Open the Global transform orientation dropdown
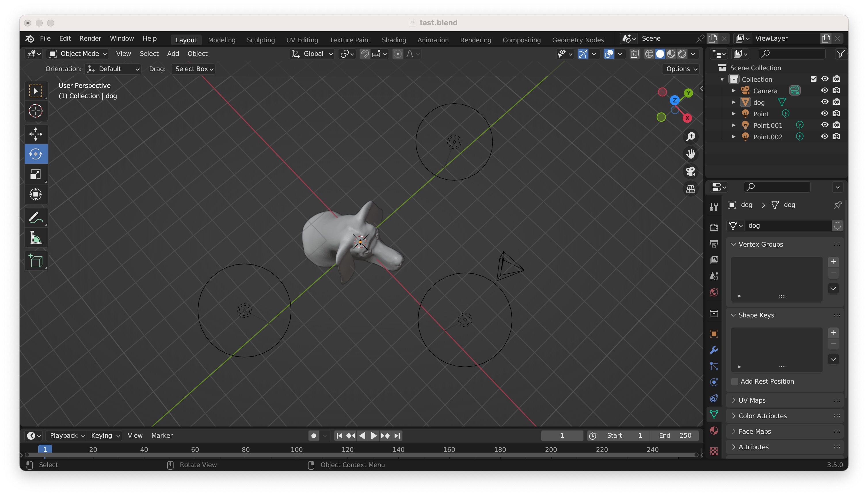Image resolution: width=868 pixels, height=495 pixels. (312, 54)
